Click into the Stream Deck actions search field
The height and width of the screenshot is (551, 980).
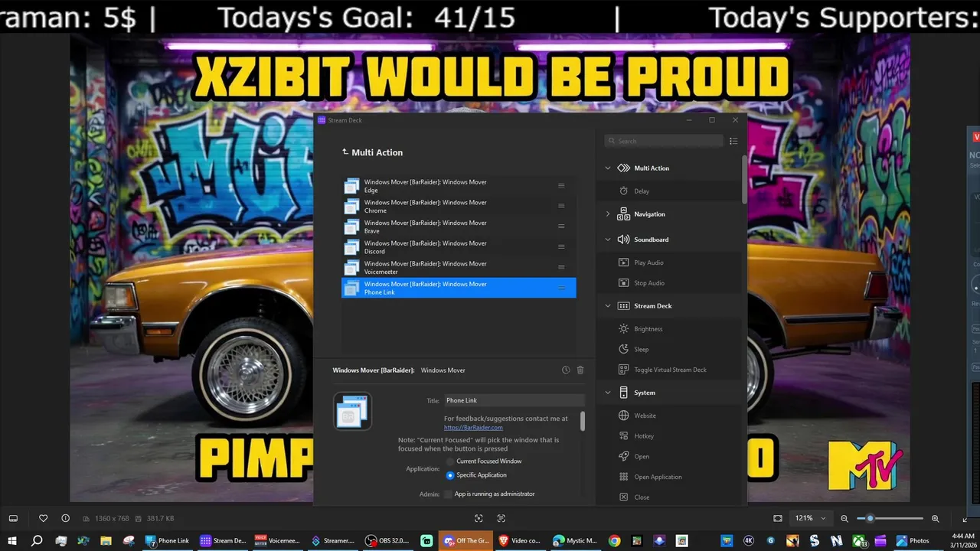point(663,141)
